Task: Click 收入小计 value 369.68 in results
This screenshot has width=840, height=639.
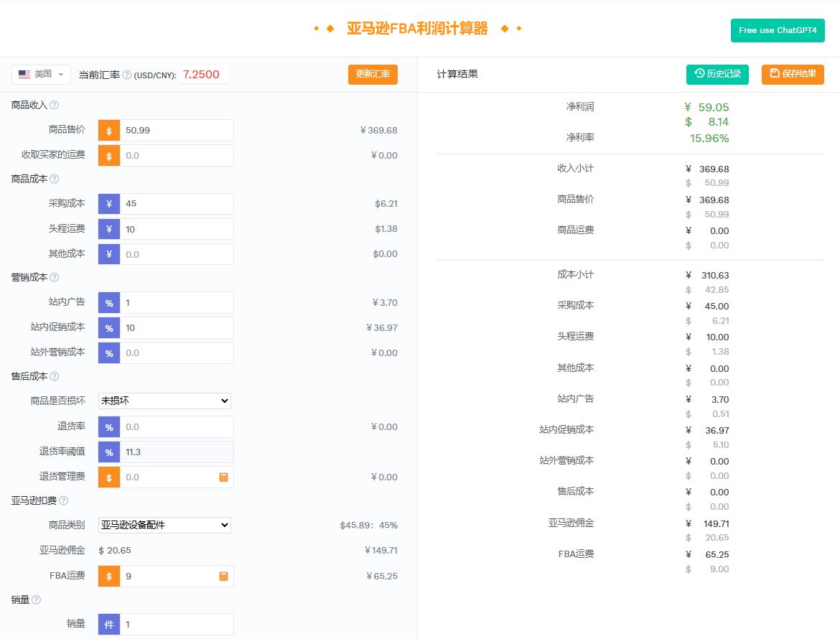Action: (714, 169)
